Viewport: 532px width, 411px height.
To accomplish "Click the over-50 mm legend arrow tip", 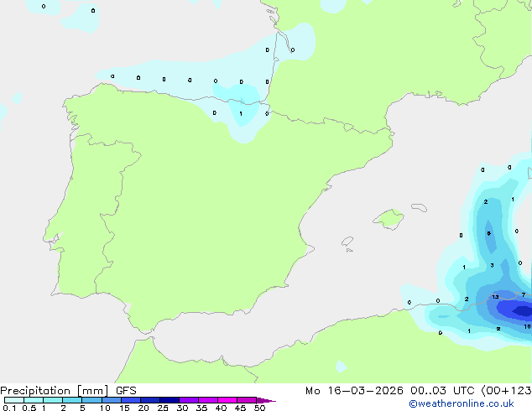I will pos(266,400).
